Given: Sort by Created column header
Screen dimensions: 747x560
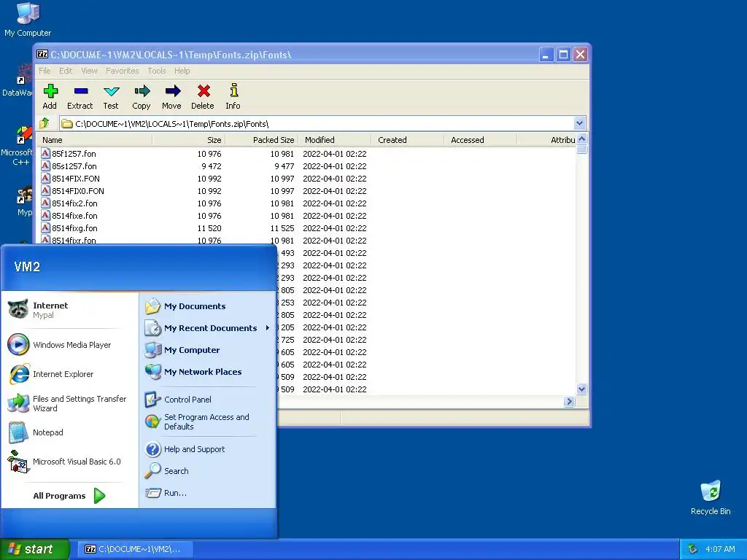Looking at the screenshot, I should click(x=407, y=140).
